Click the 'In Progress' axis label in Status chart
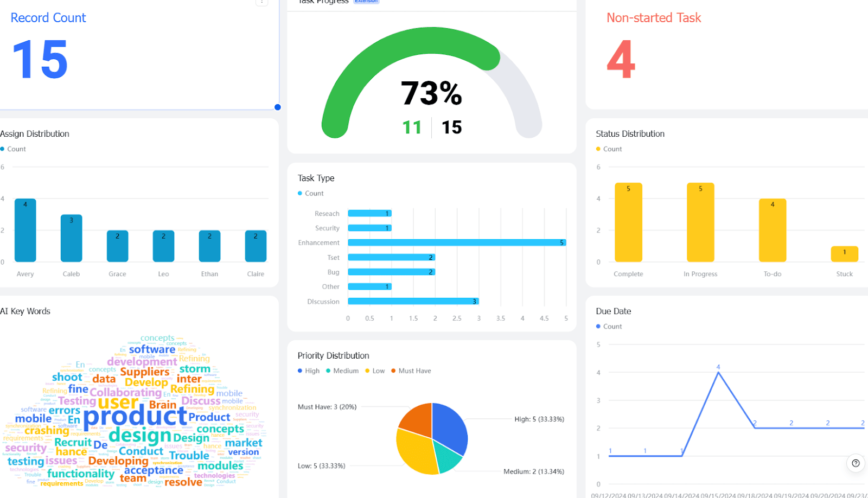 [x=700, y=274]
